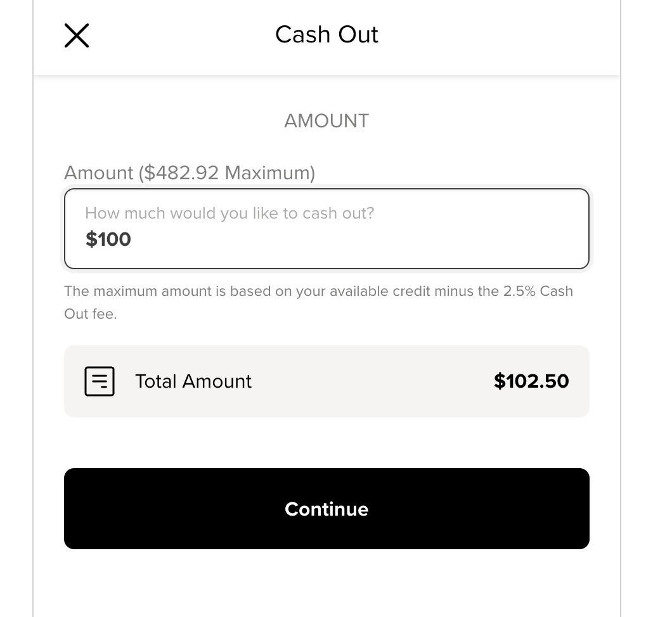Image resolution: width=672 pixels, height=617 pixels.
Task: Close the Cash Out screen with X
Action: (77, 35)
